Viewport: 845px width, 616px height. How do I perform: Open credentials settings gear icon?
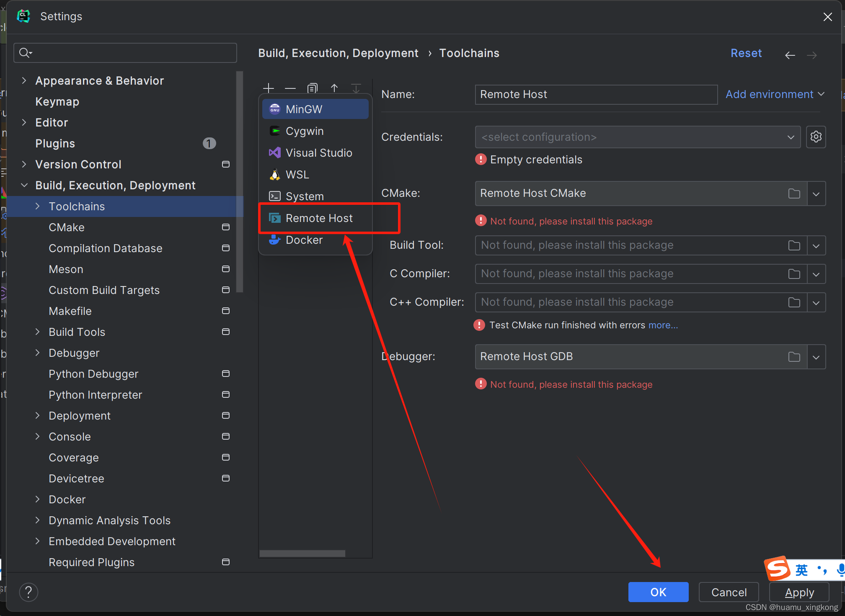click(816, 137)
